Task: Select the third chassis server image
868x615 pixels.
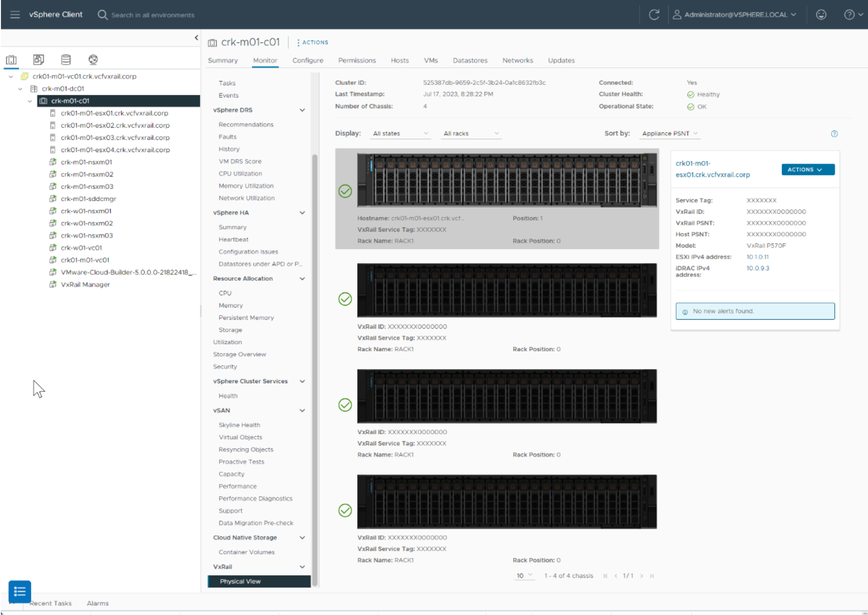Action: coord(507,396)
